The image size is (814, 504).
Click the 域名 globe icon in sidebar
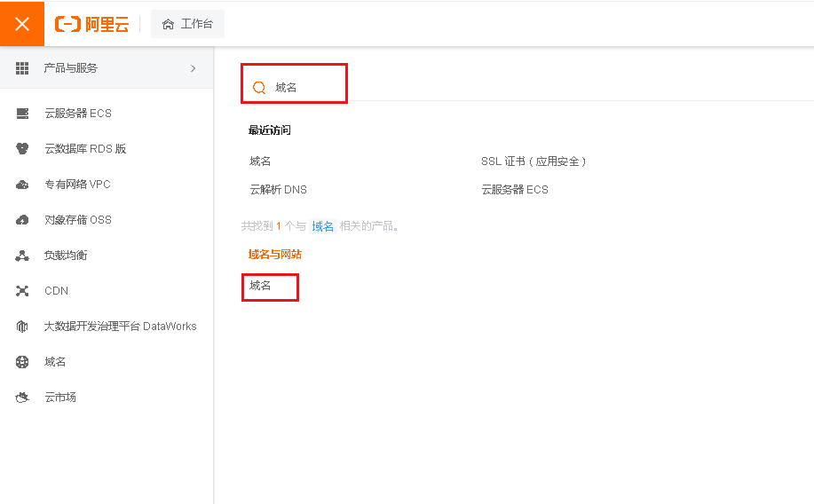click(22, 362)
